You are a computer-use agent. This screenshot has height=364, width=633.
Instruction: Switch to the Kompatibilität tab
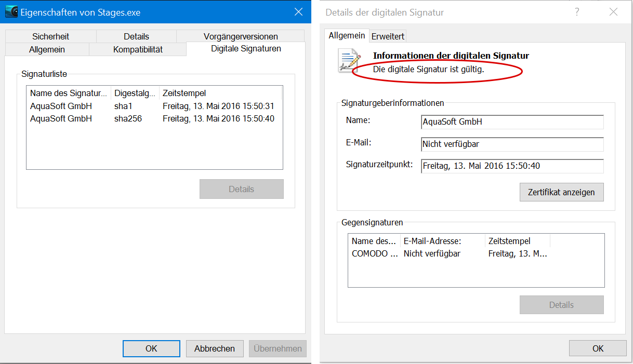(x=138, y=49)
